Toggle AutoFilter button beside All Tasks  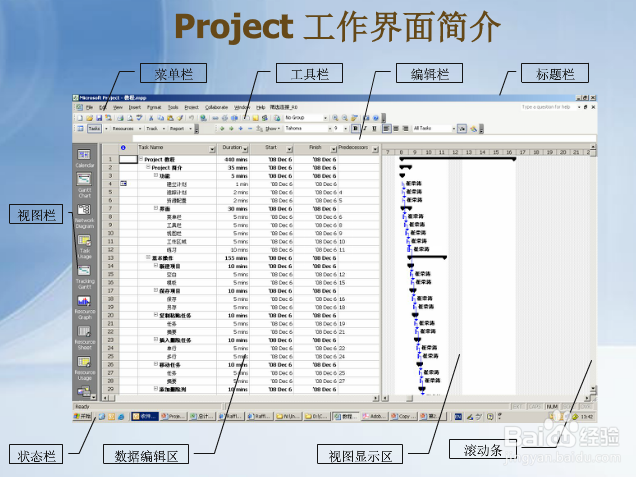coord(462,129)
